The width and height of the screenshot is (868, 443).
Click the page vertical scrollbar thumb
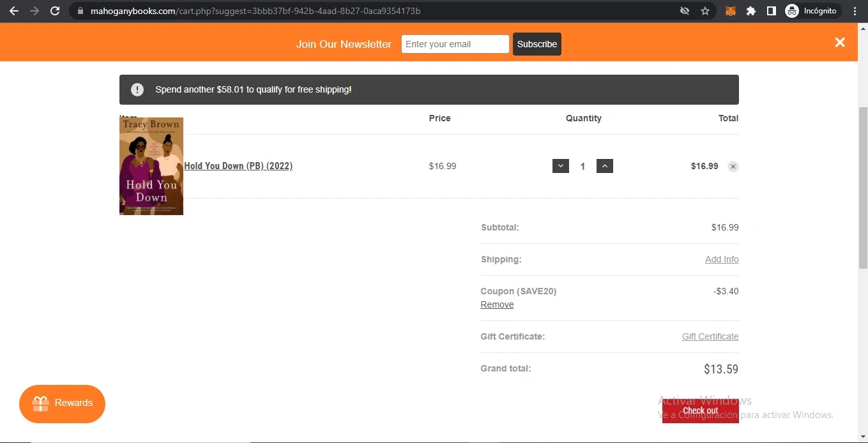[863, 188]
